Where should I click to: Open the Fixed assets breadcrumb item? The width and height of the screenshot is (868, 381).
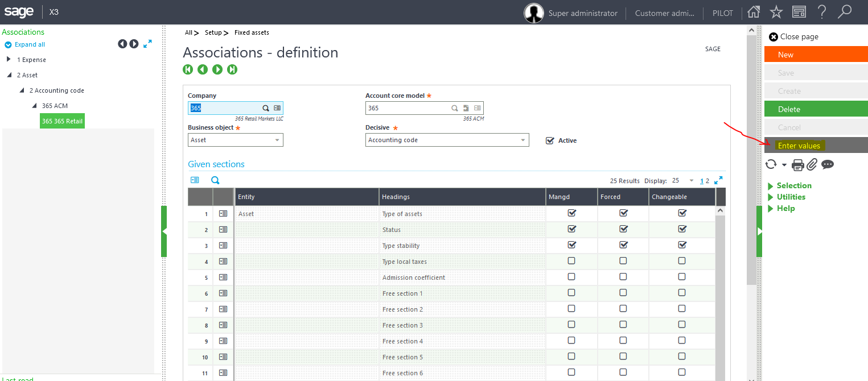coord(251,32)
